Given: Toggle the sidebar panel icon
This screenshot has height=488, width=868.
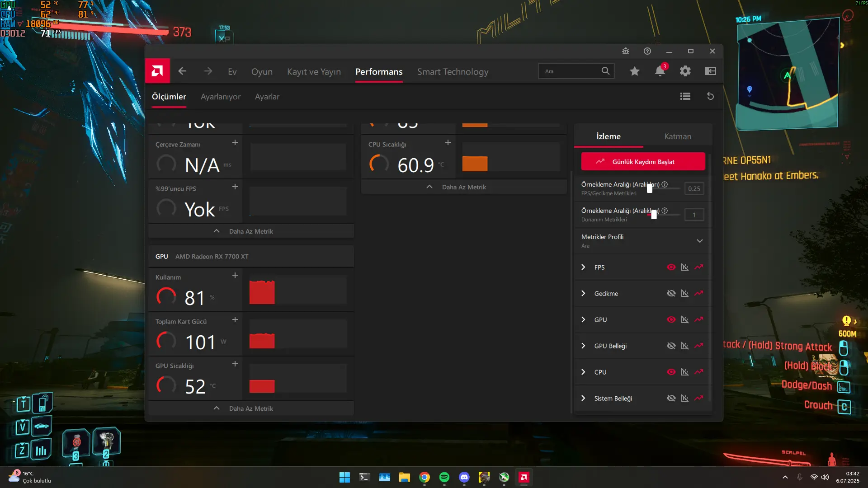Looking at the screenshot, I should click(711, 71).
